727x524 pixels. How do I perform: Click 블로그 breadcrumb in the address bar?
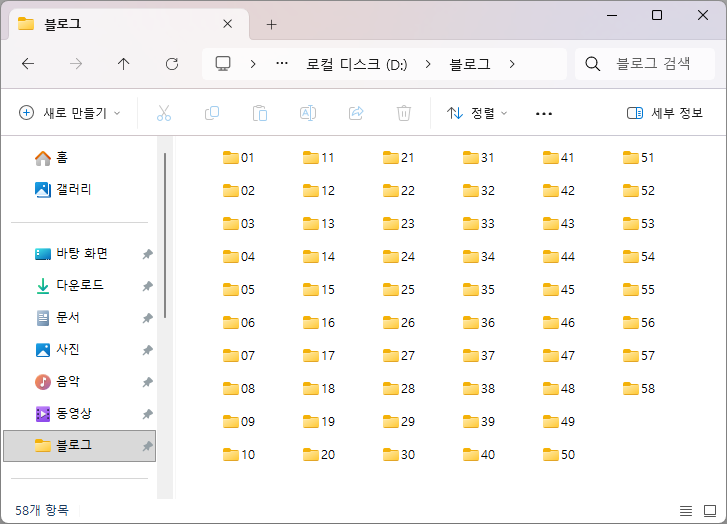pos(470,64)
